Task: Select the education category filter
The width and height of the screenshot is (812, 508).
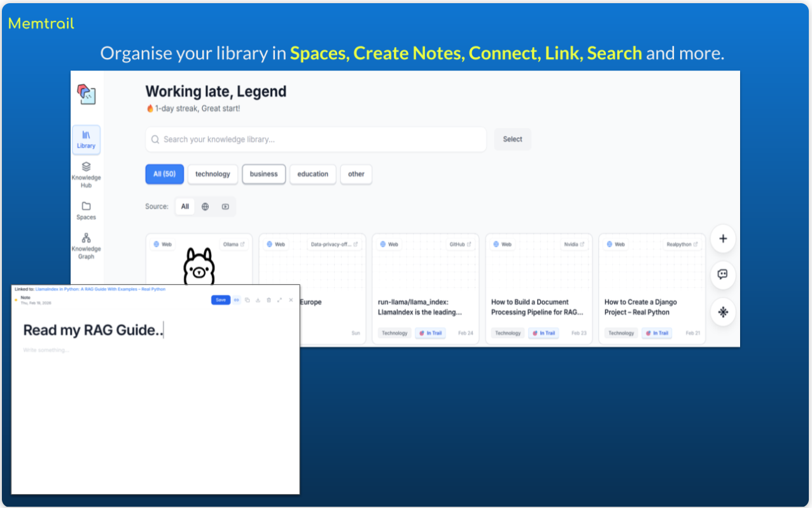Action: [313, 174]
